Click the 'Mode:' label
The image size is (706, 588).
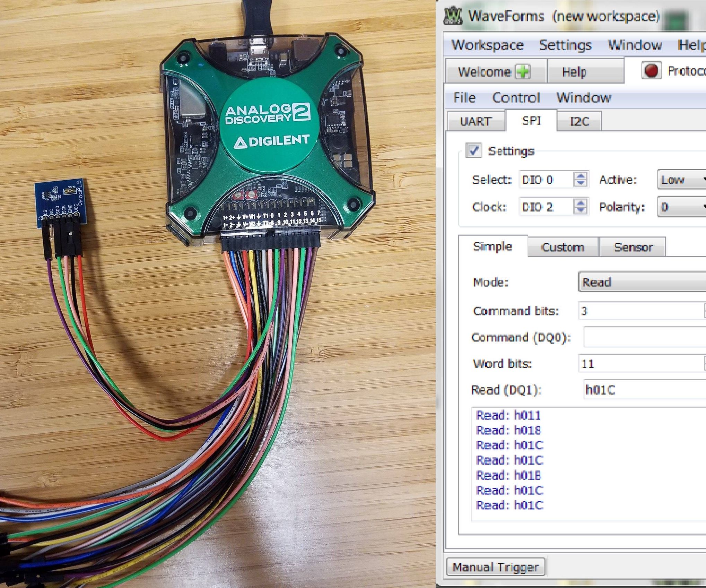(x=490, y=282)
